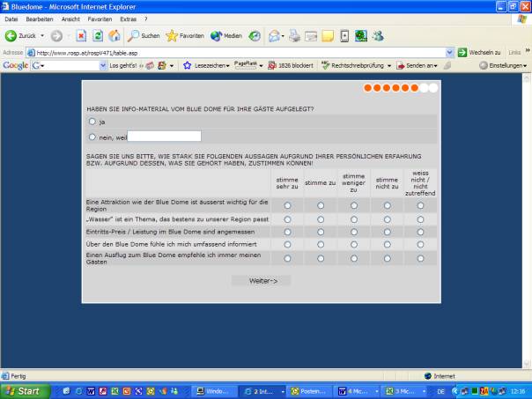532x399 pixels.
Task: Click the Lesezeichen blue star icon
Action: (187, 65)
